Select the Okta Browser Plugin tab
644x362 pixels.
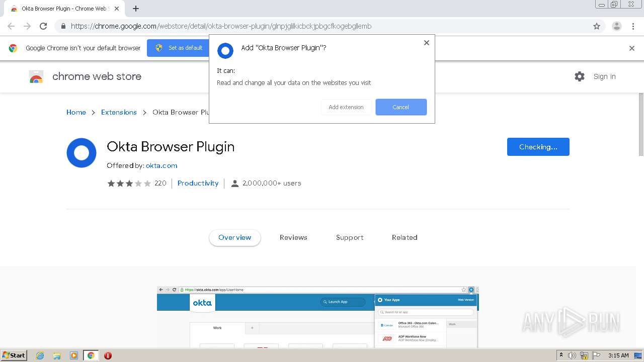(64, 9)
